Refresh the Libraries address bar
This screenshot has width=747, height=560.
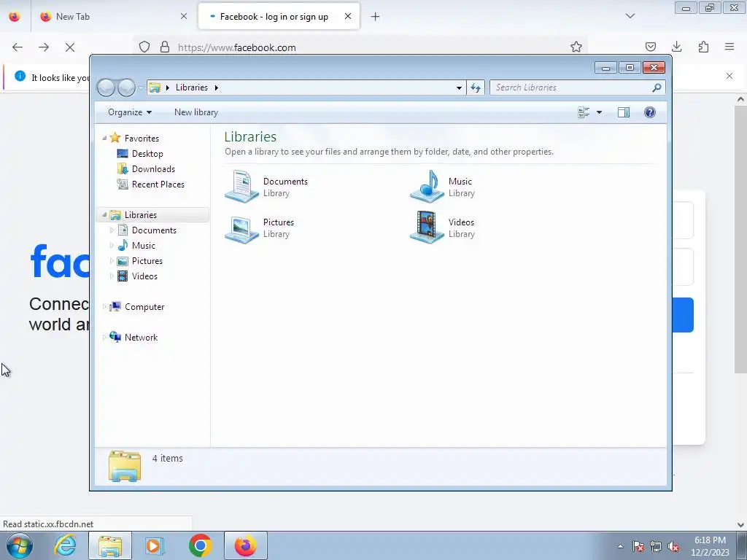(476, 87)
